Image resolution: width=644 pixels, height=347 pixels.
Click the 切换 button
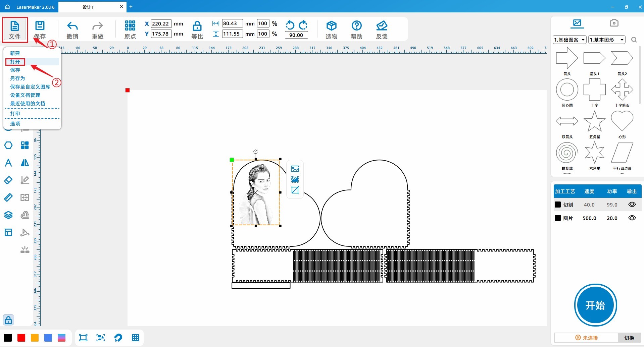coord(629,338)
